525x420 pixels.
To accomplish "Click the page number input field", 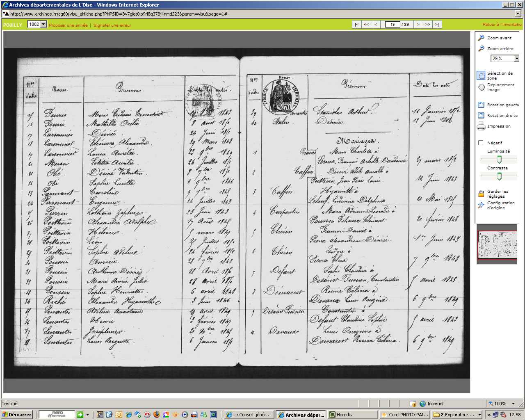I will coord(392,25).
